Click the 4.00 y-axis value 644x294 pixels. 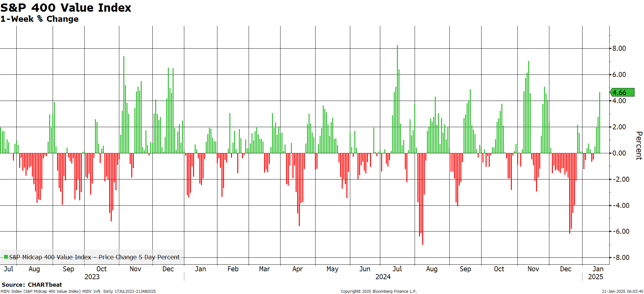pyautogui.click(x=619, y=101)
